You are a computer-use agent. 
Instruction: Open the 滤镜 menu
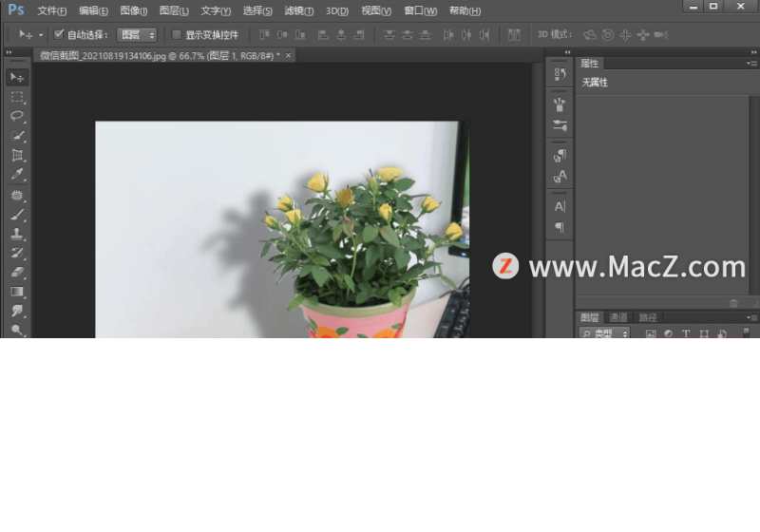[x=298, y=10]
